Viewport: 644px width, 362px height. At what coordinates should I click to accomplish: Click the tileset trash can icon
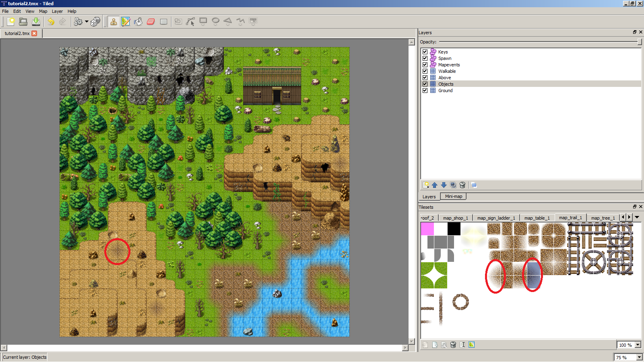click(453, 345)
